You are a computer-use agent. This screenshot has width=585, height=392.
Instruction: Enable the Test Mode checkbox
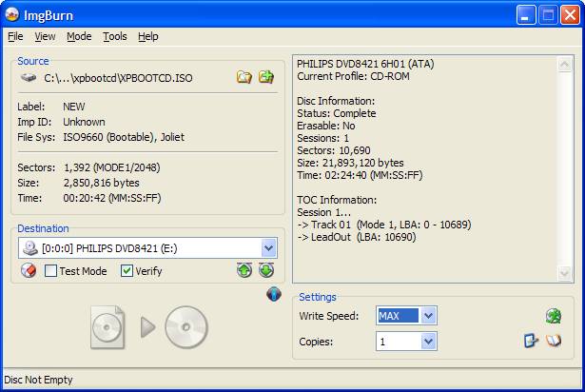coord(50,270)
